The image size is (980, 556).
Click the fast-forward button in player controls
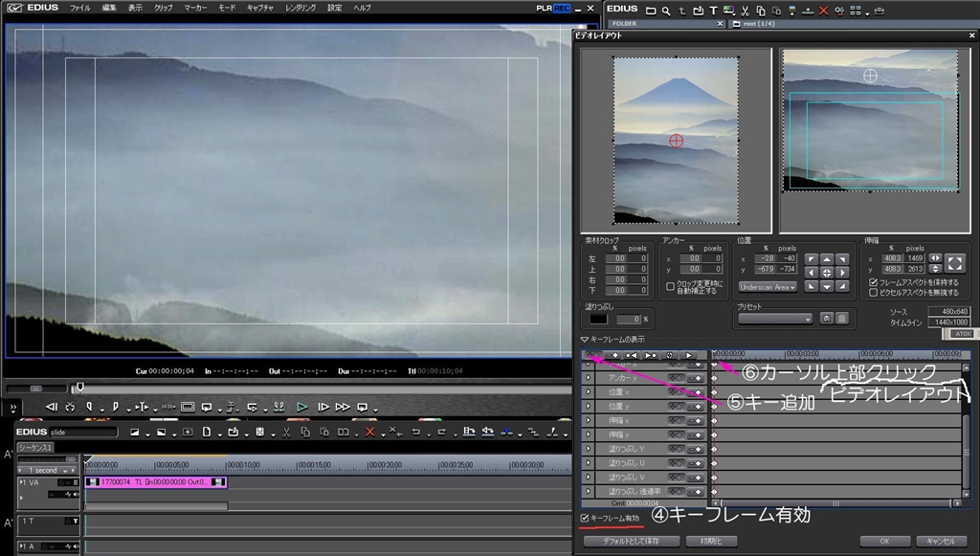(343, 407)
